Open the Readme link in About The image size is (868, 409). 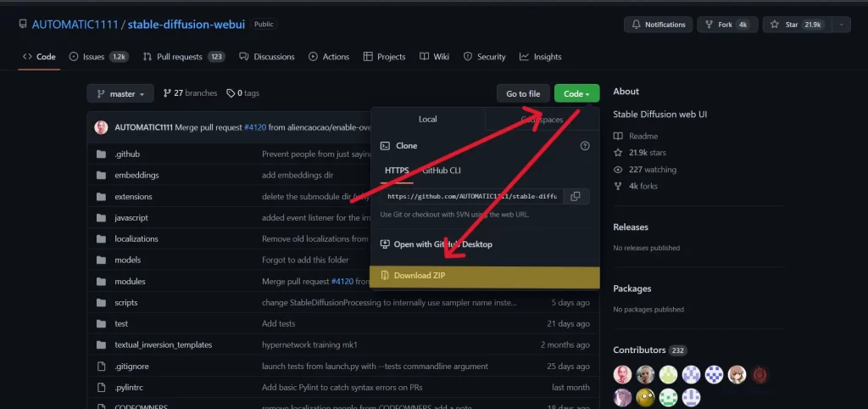636,136
